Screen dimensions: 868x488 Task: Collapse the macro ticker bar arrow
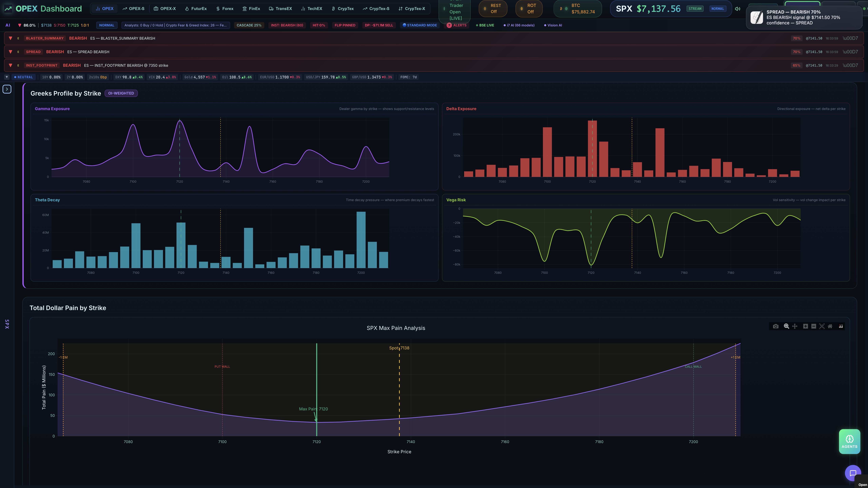click(6, 77)
